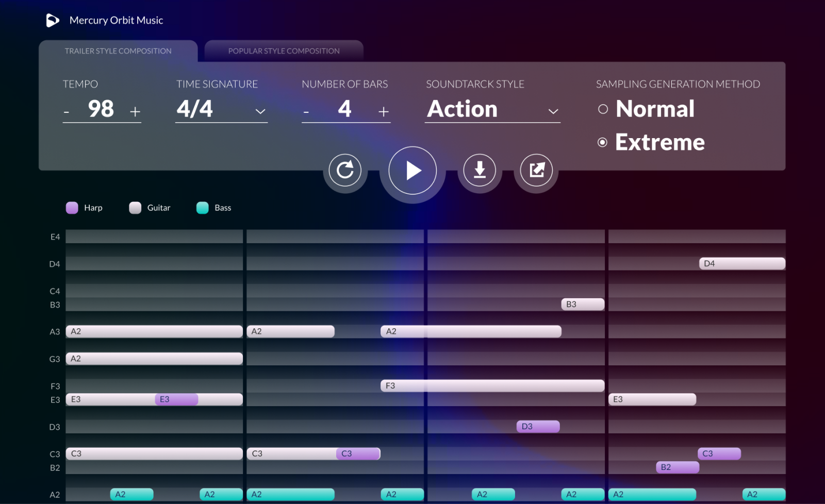Select Extreme sampling generation method
Viewport: 825px width, 504px height.
click(602, 142)
